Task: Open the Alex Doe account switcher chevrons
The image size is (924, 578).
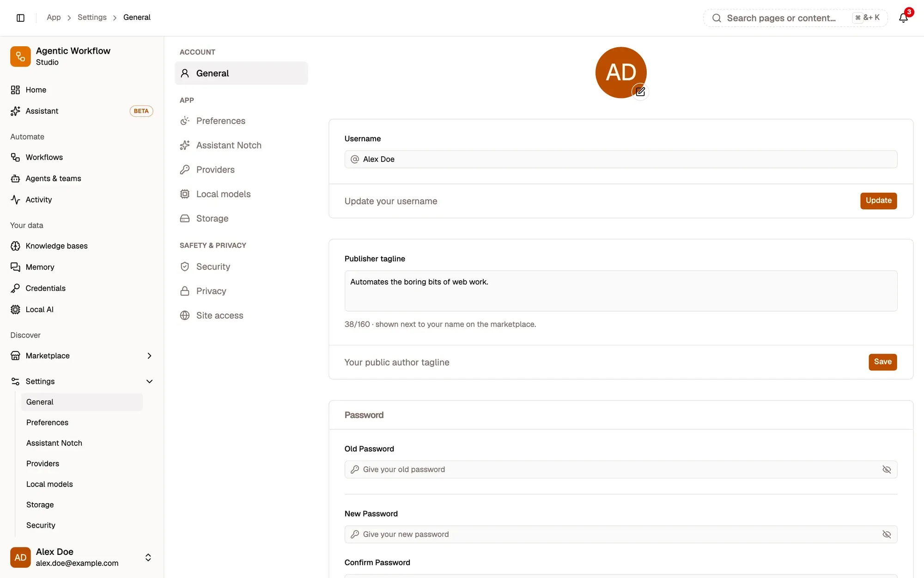Action: [148, 558]
